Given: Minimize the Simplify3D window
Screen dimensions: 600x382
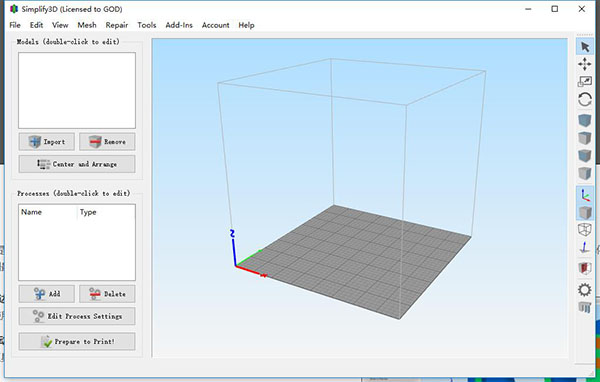Looking at the screenshot, I should pyautogui.click(x=528, y=9).
